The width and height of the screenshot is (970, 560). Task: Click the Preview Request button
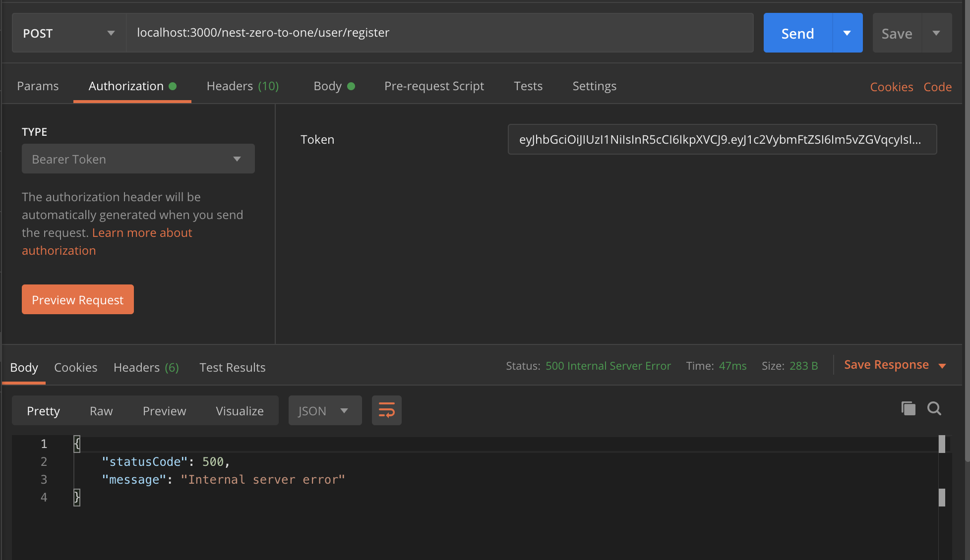tap(78, 300)
